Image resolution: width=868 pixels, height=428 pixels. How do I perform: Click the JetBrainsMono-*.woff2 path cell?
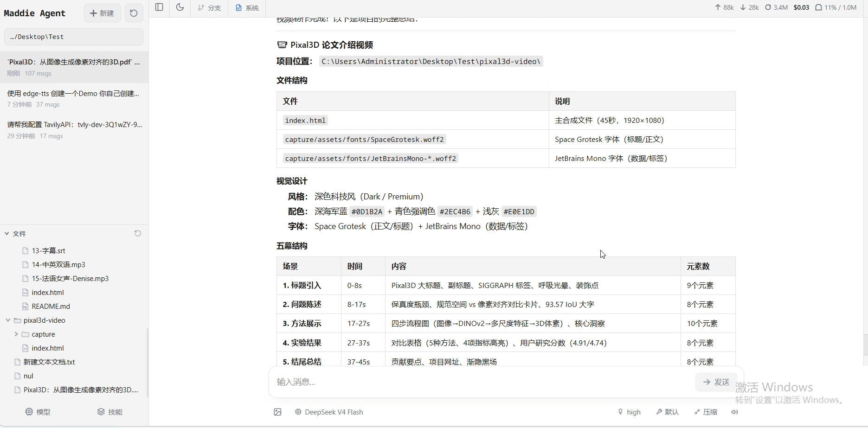point(370,158)
